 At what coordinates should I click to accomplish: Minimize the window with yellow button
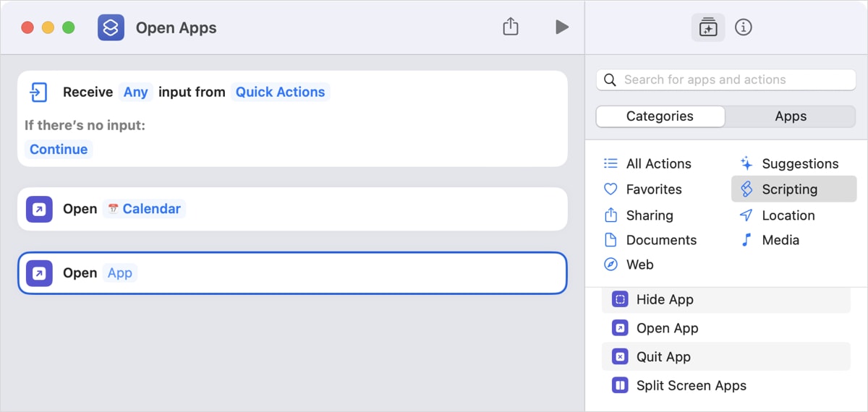tap(48, 27)
